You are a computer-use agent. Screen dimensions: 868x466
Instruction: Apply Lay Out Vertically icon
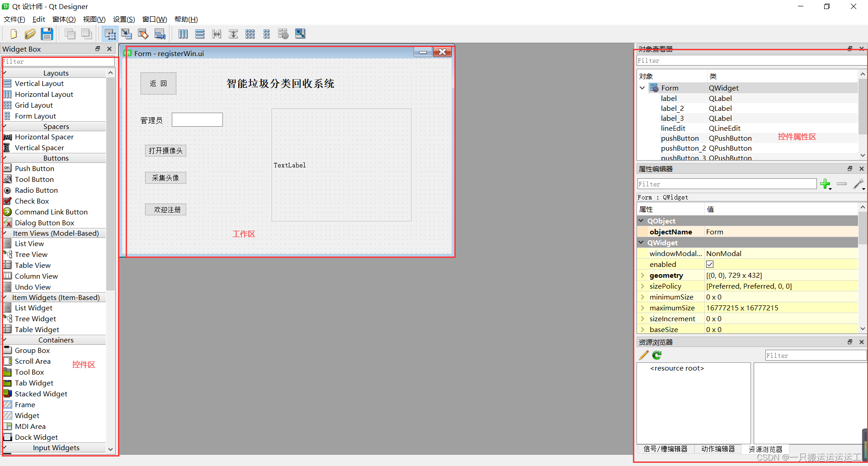point(200,34)
